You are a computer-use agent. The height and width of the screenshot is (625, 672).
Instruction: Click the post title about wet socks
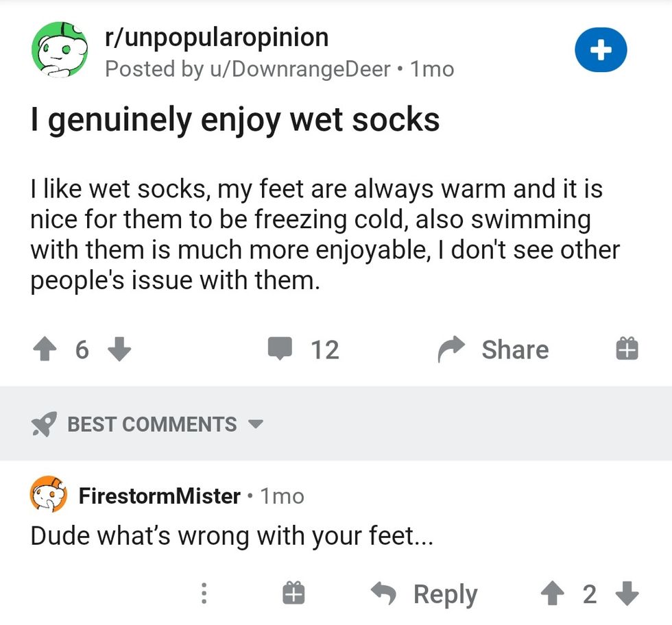pos(235,120)
